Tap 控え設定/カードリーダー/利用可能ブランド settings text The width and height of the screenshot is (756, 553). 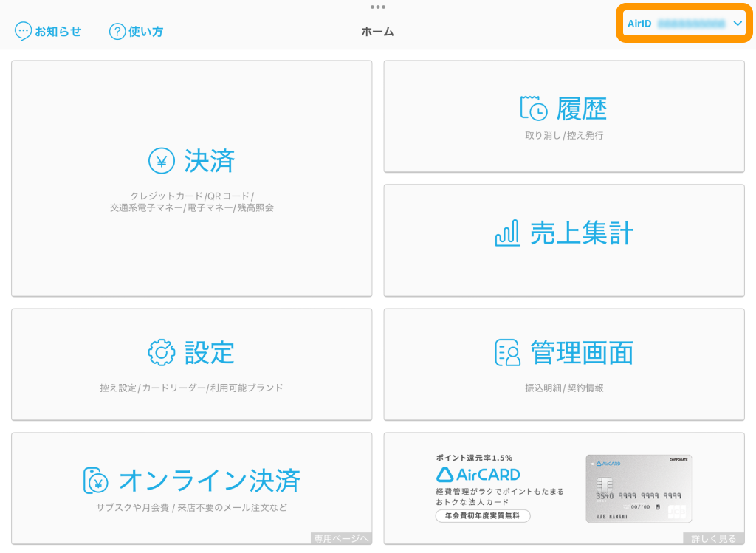point(191,388)
